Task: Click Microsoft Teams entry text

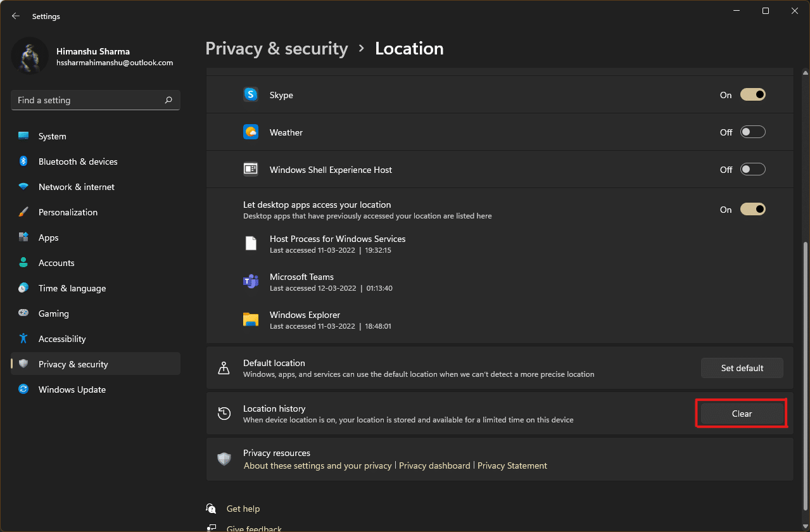Action: pos(301,277)
